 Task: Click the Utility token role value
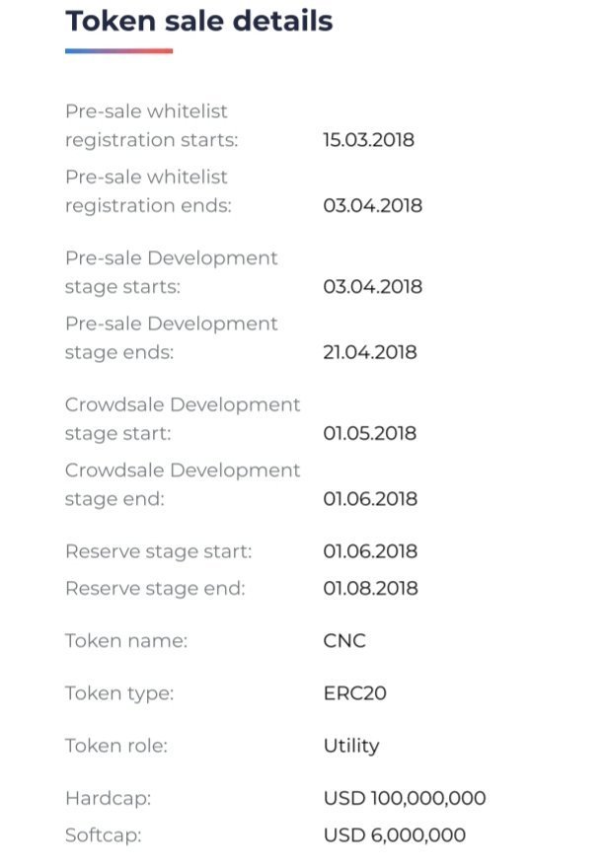(x=350, y=746)
